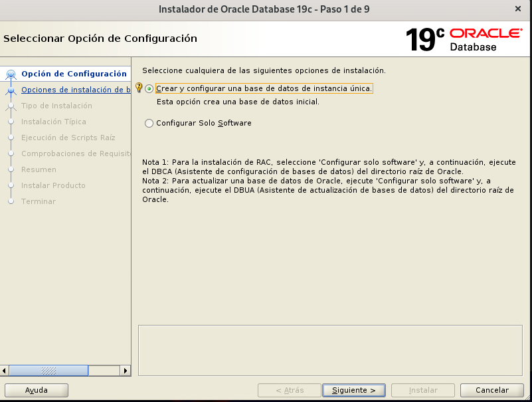Open help with the Ayuda button
The image size is (532, 402).
click(36, 390)
